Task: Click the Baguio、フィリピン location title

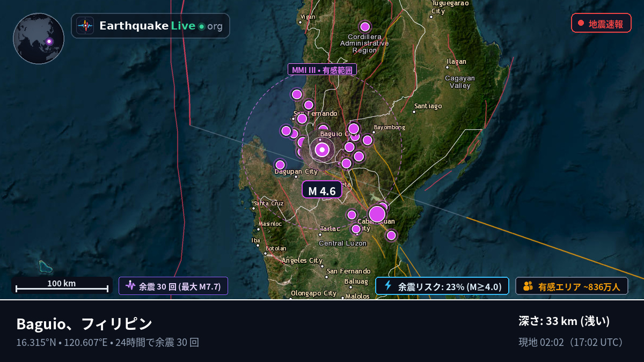Action: tap(84, 324)
